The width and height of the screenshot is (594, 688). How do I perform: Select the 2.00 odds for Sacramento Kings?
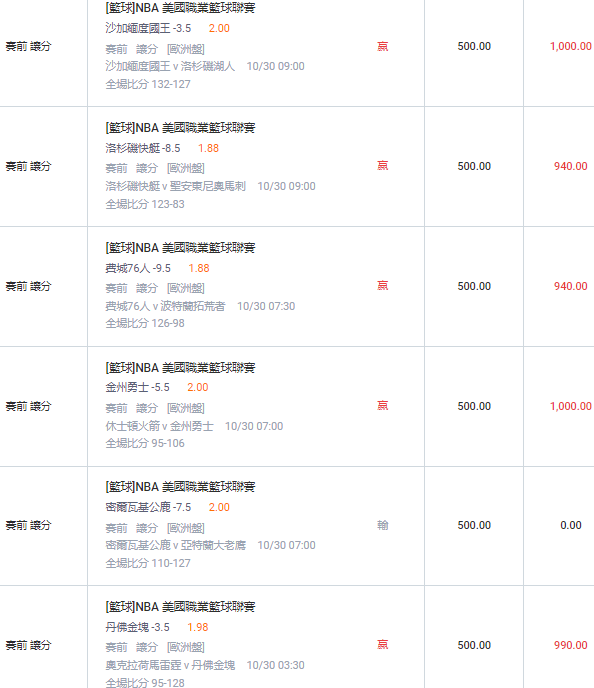pos(219,28)
